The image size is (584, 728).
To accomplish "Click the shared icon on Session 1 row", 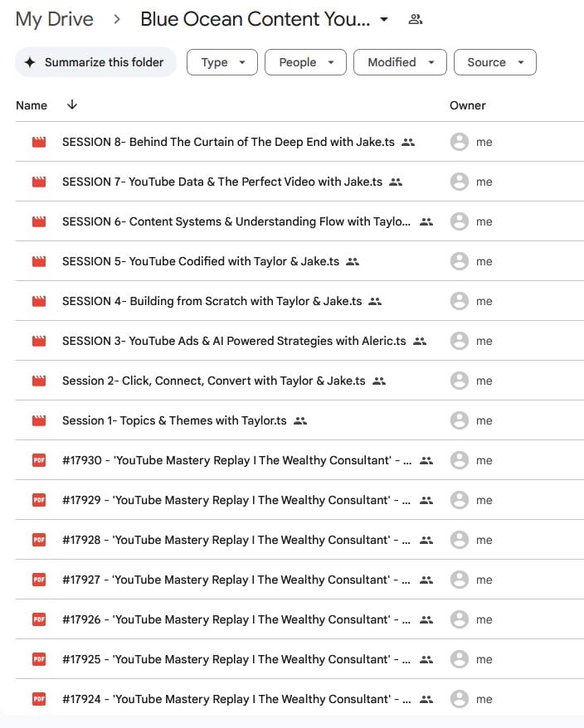I will point(300,420).
